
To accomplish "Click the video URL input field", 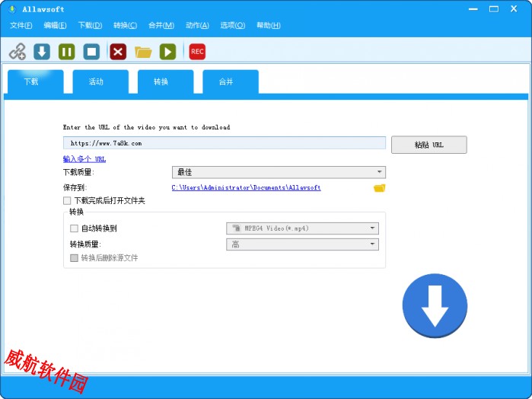I will (225, 143).
